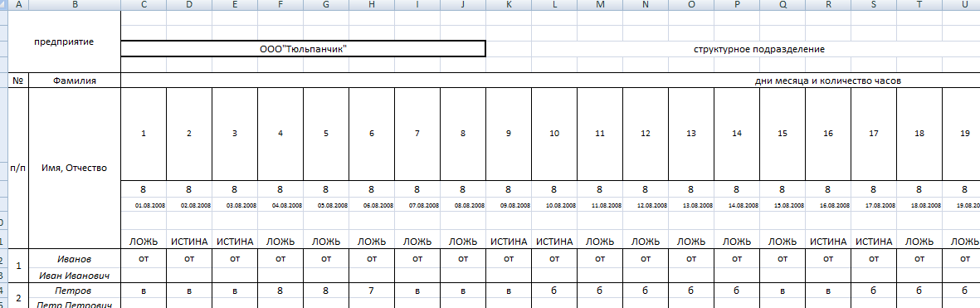Select day-of-month header cell 19
980x308 pixels.
961,134
